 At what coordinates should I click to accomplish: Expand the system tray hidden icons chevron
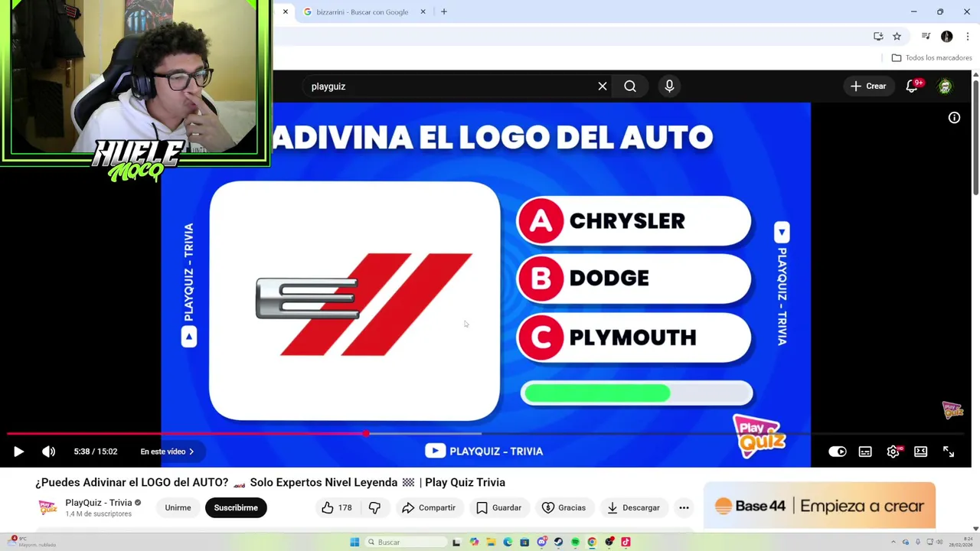click(893, 542)
